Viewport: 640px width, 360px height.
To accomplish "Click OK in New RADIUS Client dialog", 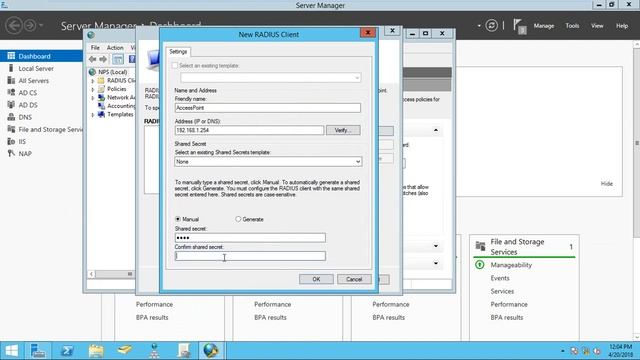I will pos(316,279).
